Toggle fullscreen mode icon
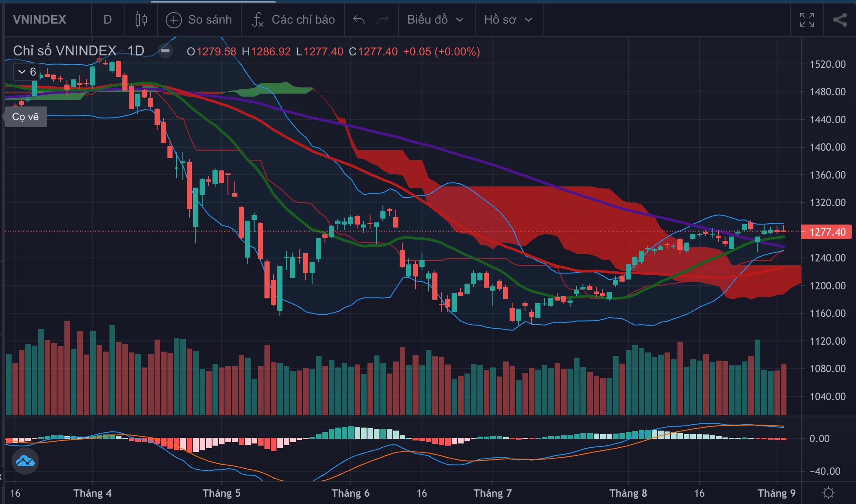Image resolution: width=856 pixels, height=504 pixels. (x=807, y=20)
